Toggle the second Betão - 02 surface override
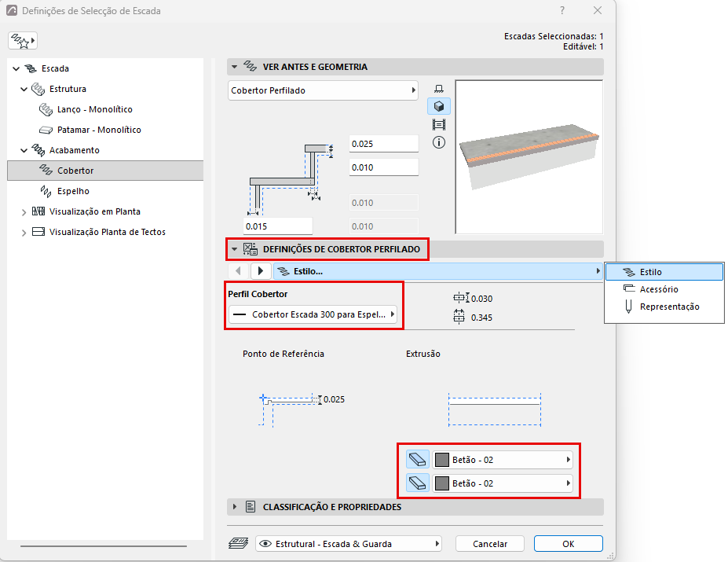Screen dimensions: 728x562 point(417,483)
